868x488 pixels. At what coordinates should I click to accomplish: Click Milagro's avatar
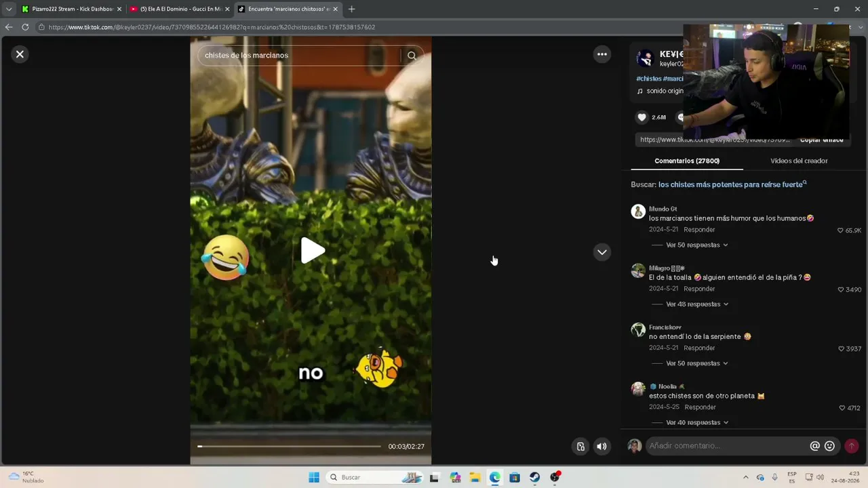pos(638,270)
